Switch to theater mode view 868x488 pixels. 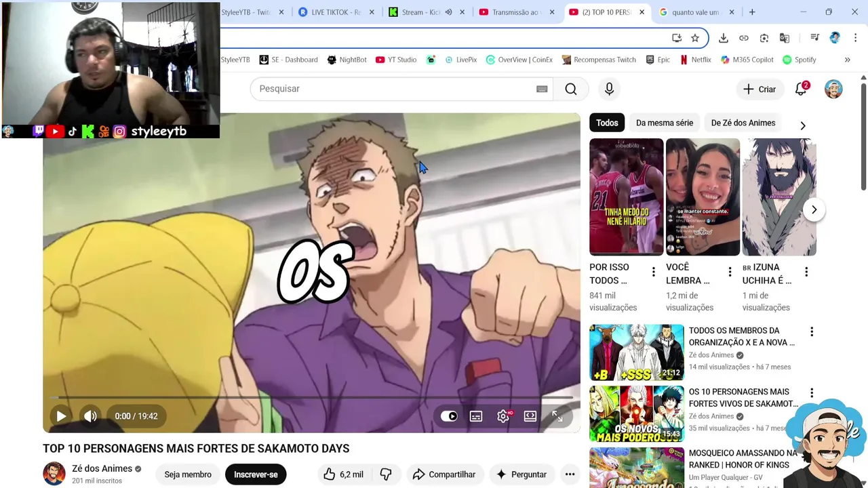click(x=530, y=416)
